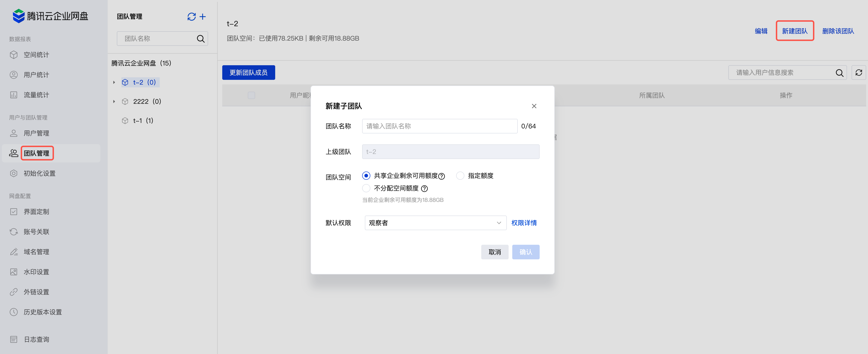Click search icon in team name field
This screenshot has height=354, width=868.
[201, 39]
